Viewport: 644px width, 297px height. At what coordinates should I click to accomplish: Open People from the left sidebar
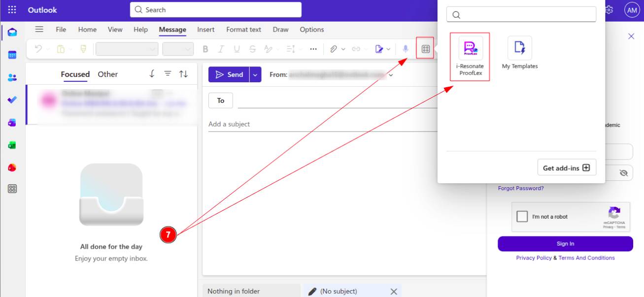[12, 77]
